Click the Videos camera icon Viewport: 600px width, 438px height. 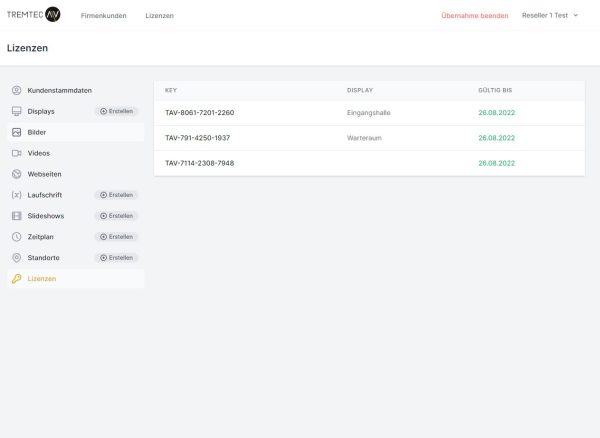point(16,153)
